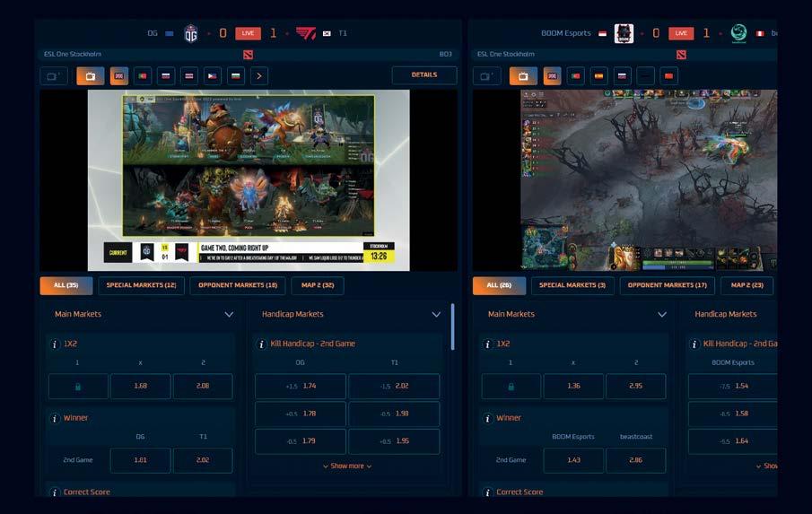The width and height of the screenshot is (812, 514).
Task: Choose Russian flag stream in BOOM match
Action: click(622, 76)
